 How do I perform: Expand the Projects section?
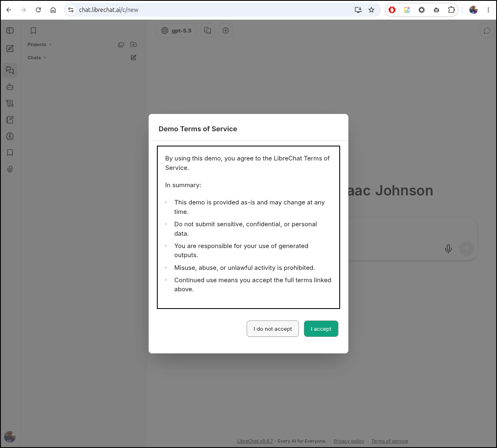(x=40, y=44)
